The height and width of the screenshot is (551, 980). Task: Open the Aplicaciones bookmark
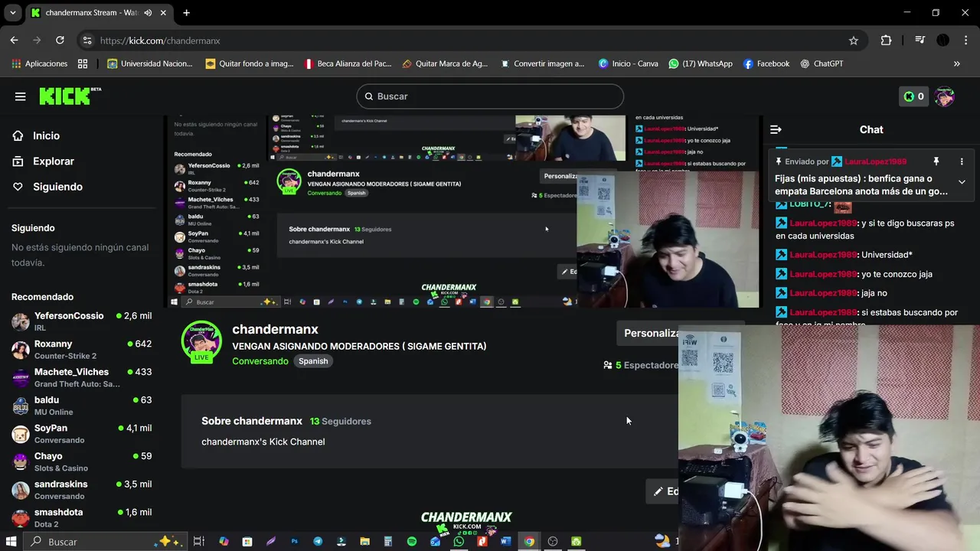[x=40, y=64]
